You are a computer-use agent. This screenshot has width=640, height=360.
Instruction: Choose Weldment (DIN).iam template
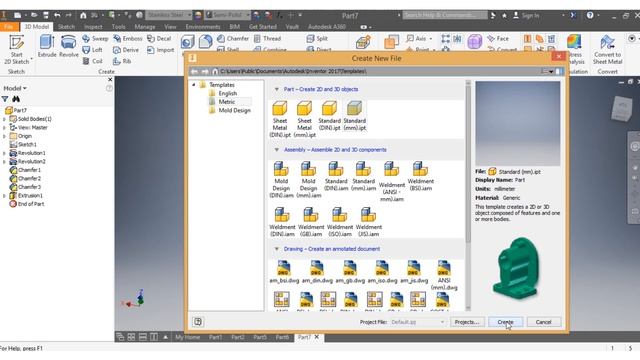282,222
